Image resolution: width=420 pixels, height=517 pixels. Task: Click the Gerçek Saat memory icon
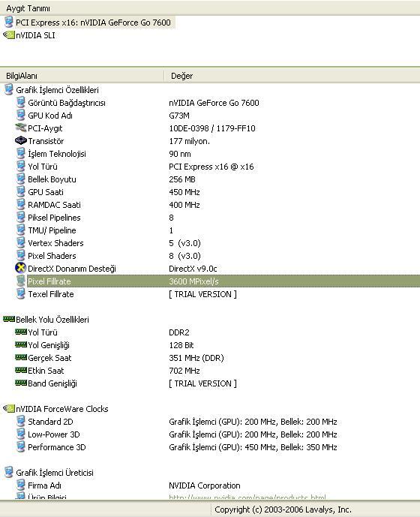(21, 357)
